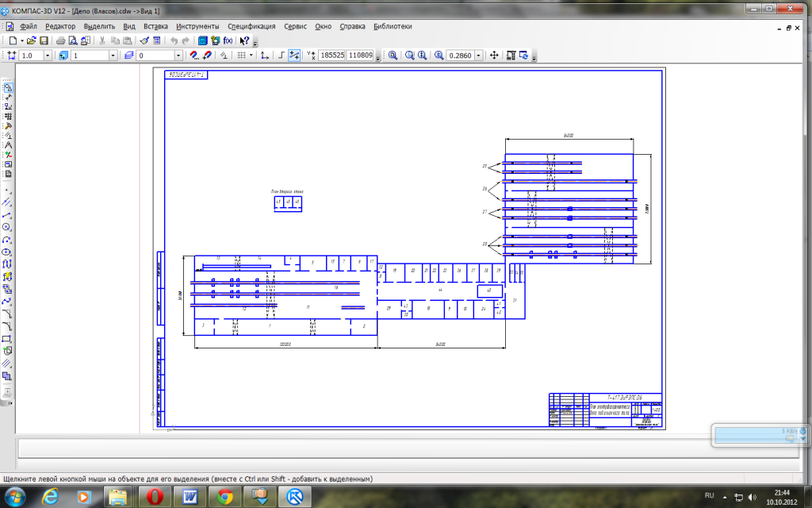Expand the standard toolbar overflow options

pos(255,44)
